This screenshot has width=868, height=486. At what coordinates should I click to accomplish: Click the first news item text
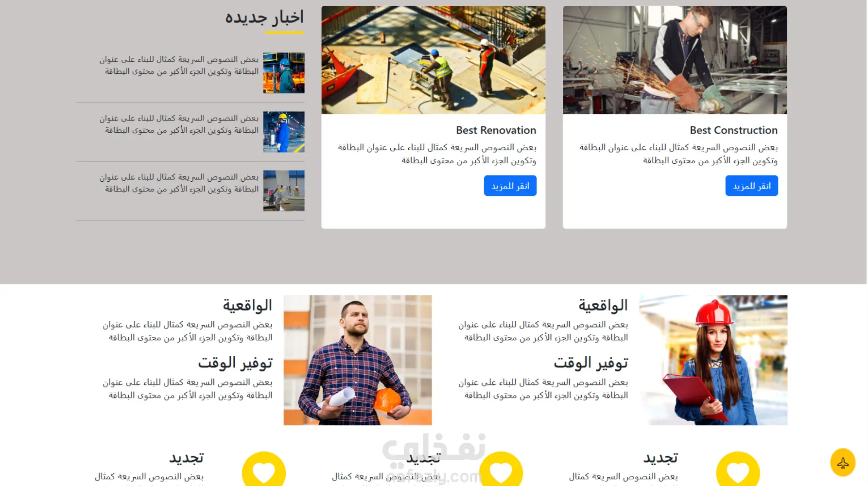click(x=179, y=65)
